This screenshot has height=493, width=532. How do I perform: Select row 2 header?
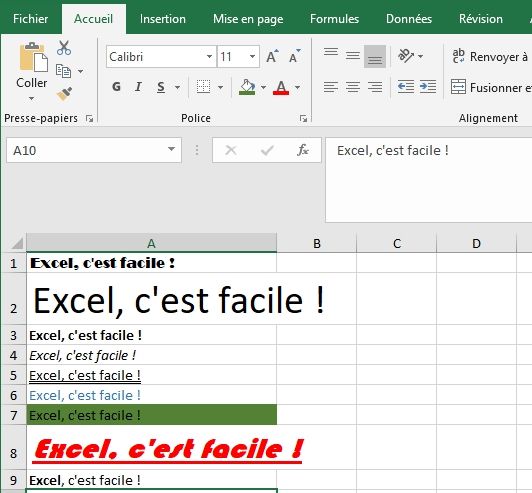(14, 299)
